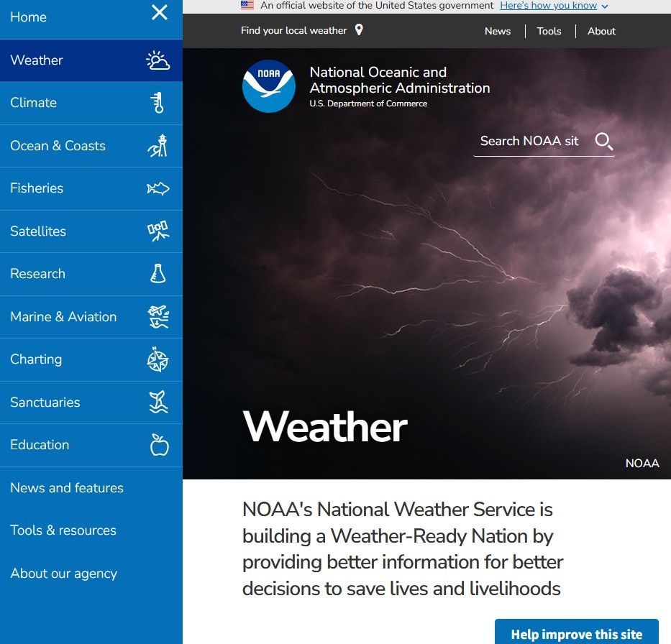This screenshot has height=644, width=671.
Task: Open the News and features page
Action: (x=66, y=488)
